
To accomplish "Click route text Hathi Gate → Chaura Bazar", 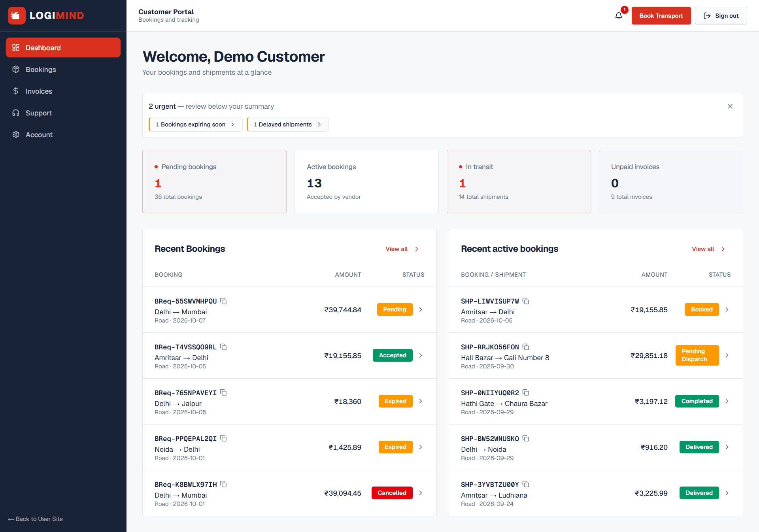I will point(504,404).
